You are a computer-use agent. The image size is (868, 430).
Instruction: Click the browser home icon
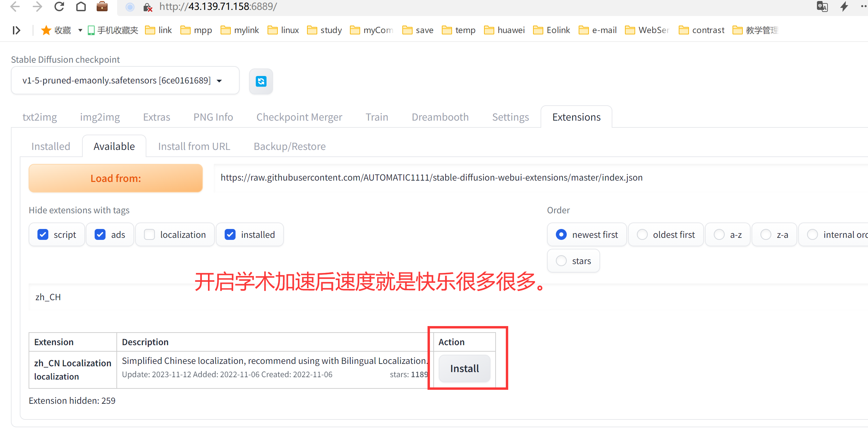(x=81, y=6)
